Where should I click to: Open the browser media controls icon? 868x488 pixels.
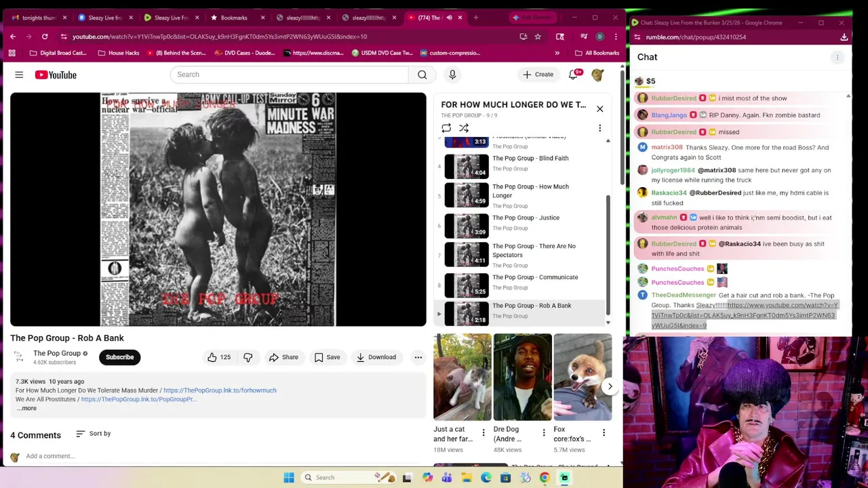tap(584, 37)
